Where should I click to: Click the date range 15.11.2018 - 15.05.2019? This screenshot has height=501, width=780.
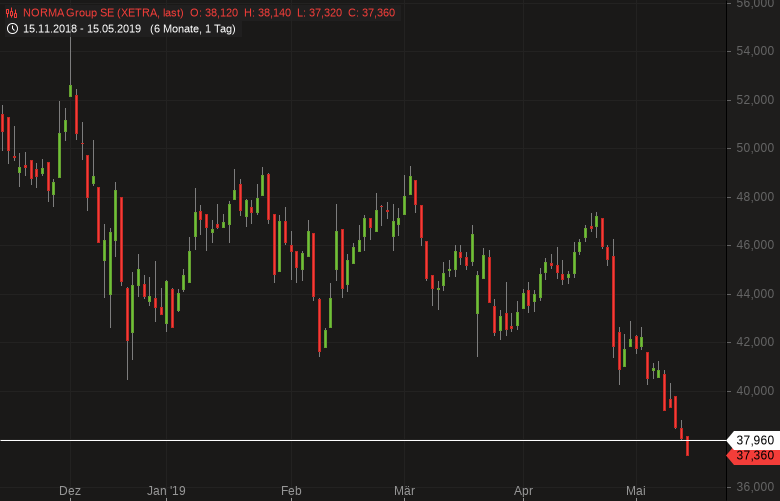(82, 29)
